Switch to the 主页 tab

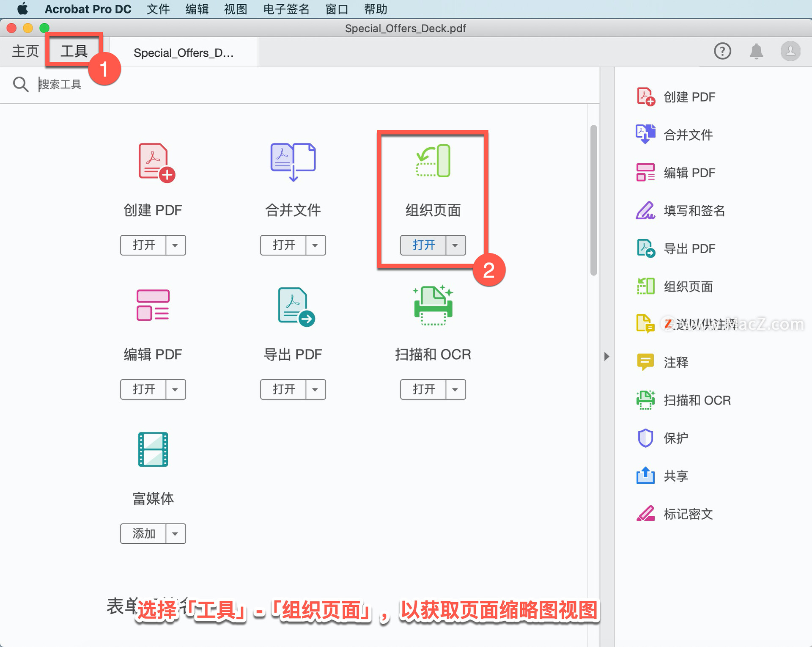click(25, 52)
